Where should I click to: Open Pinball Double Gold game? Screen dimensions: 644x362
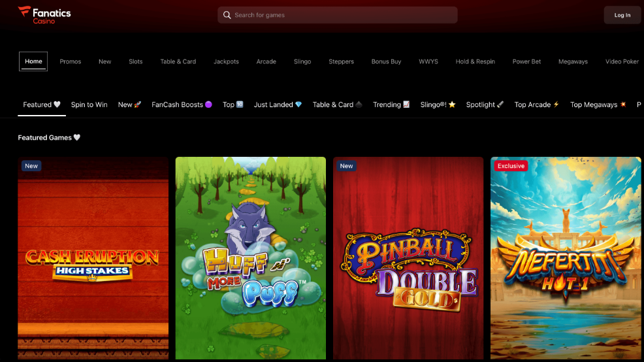[x=408, y=258]
